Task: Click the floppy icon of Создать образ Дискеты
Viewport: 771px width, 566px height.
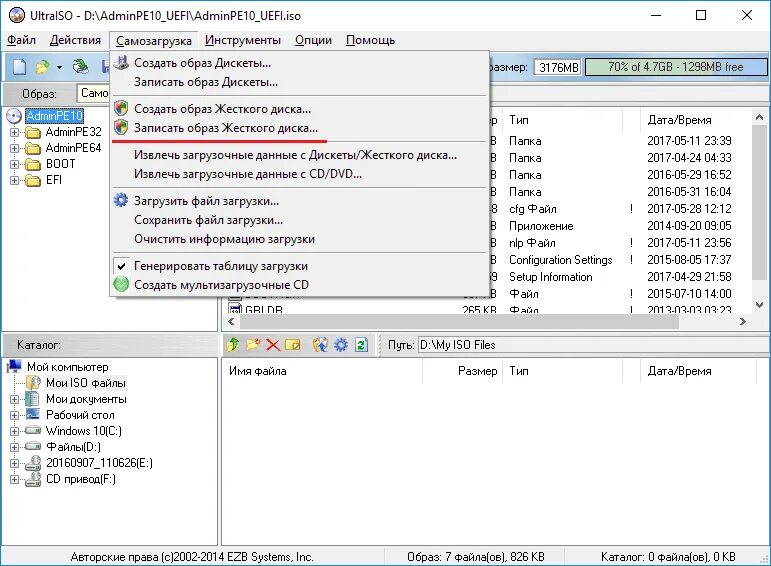Action: (121, 62)
